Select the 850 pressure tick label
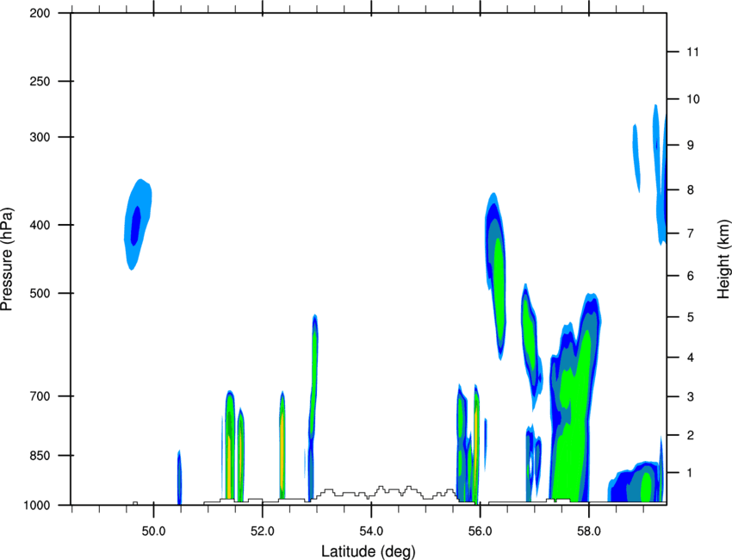732x560 pixels. (x=40, y=456)
